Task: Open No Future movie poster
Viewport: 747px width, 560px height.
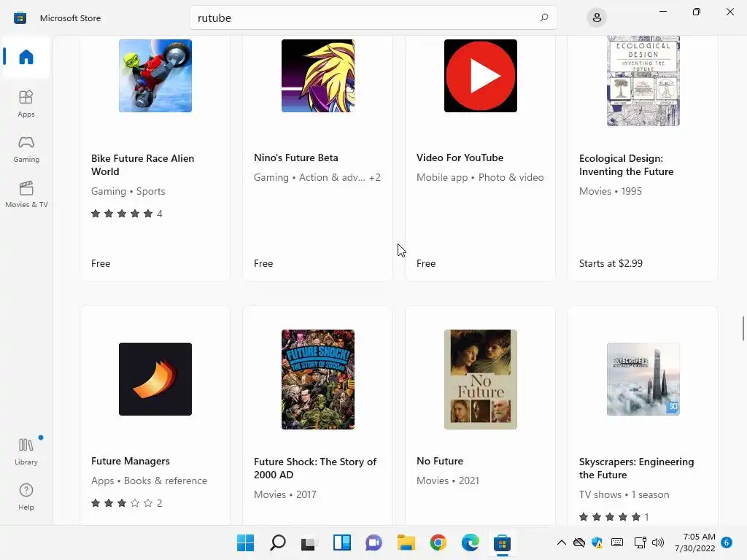Action: (x=480, y=379)
